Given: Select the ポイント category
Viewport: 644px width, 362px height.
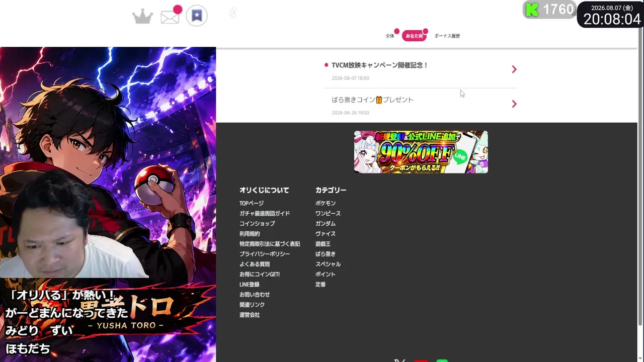Looking at the screenshot, I should pyautogui.click(x=326, y=274).
